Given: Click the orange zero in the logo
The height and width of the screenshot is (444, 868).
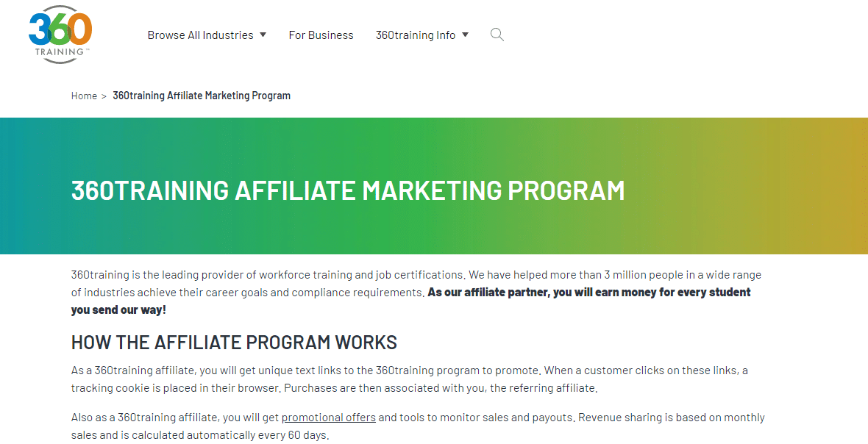Looking at the screenshot, I should [81, 29].
